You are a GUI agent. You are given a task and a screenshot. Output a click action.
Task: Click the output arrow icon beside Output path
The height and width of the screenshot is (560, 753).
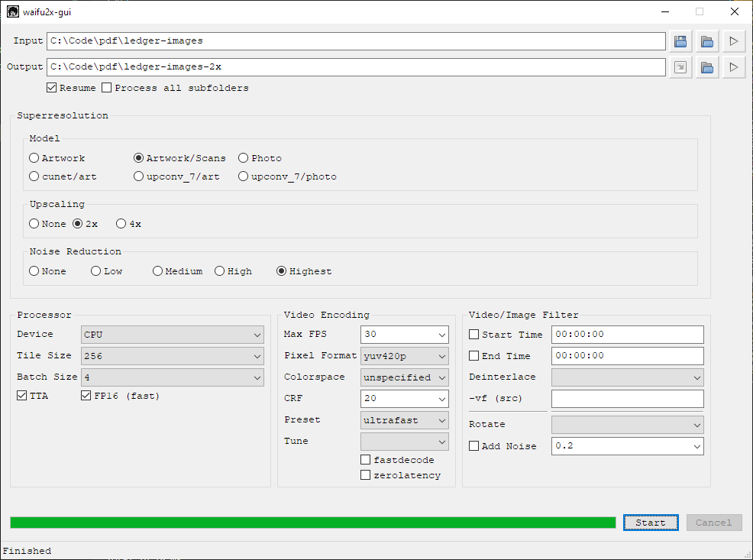pos(680,67)
